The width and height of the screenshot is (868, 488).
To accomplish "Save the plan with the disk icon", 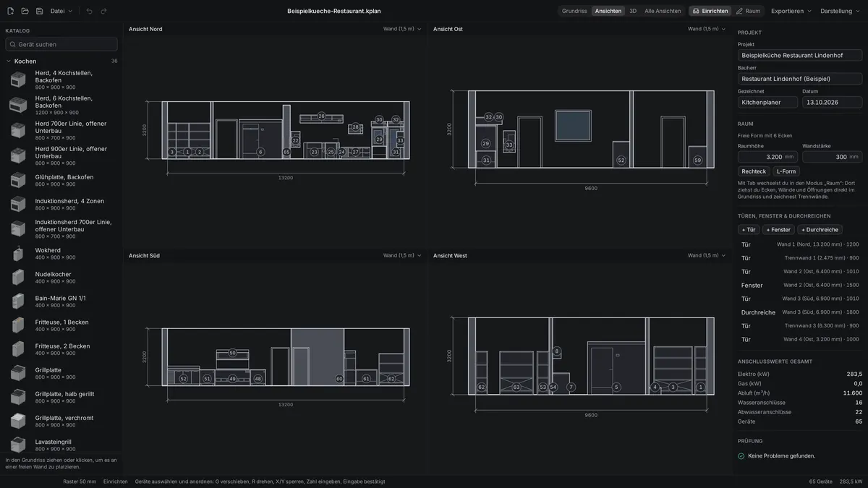I will (40, 11).
